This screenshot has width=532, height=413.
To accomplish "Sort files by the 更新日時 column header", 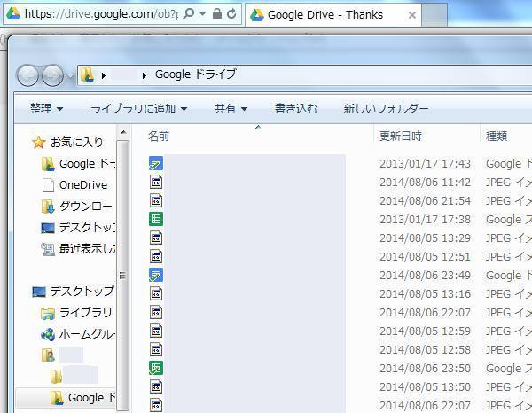I will (401, 136).
